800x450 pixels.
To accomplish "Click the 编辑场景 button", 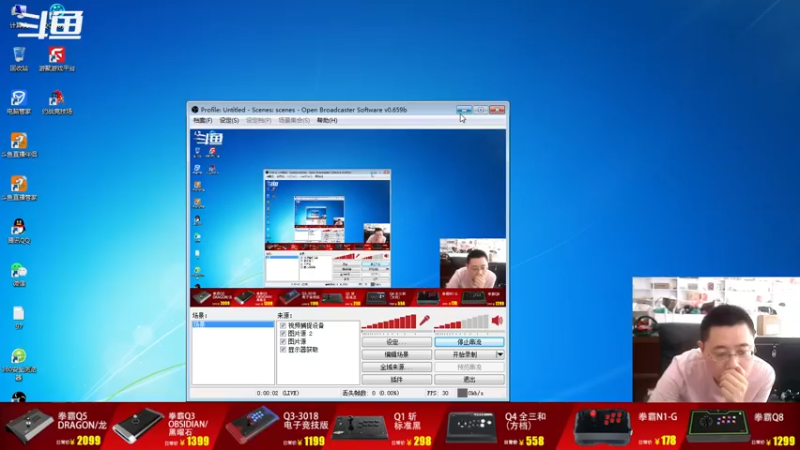I will (396, 354).
